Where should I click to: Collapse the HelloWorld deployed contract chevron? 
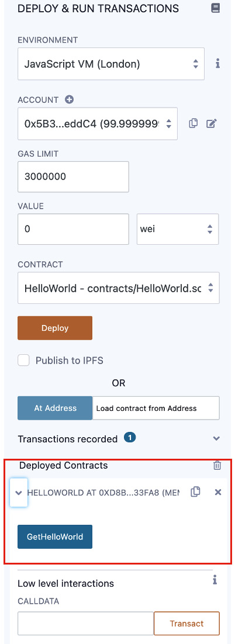19,493
